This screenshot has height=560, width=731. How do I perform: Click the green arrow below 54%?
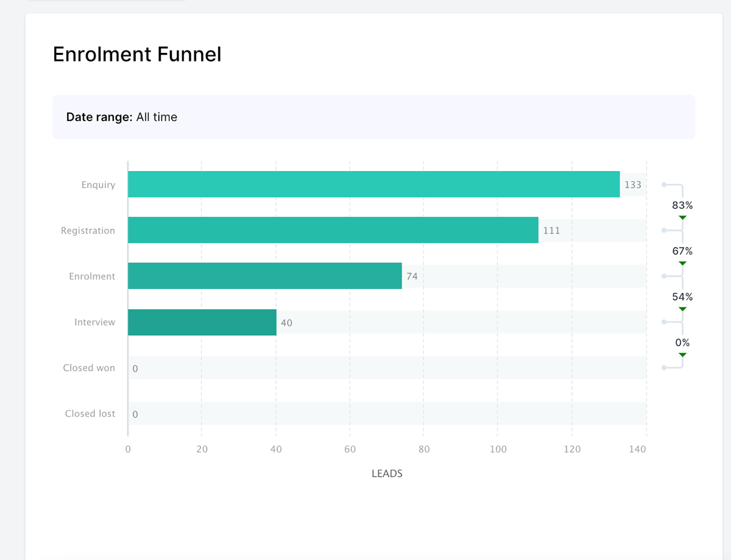[x=682, y=309]
